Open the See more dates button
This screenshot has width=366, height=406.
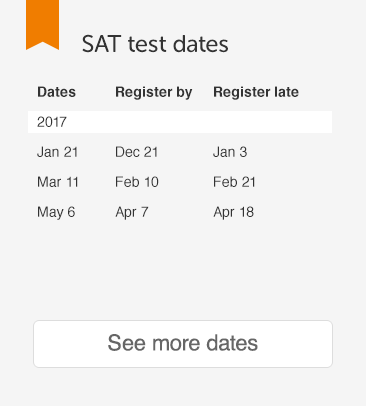[x=183, y=344]
